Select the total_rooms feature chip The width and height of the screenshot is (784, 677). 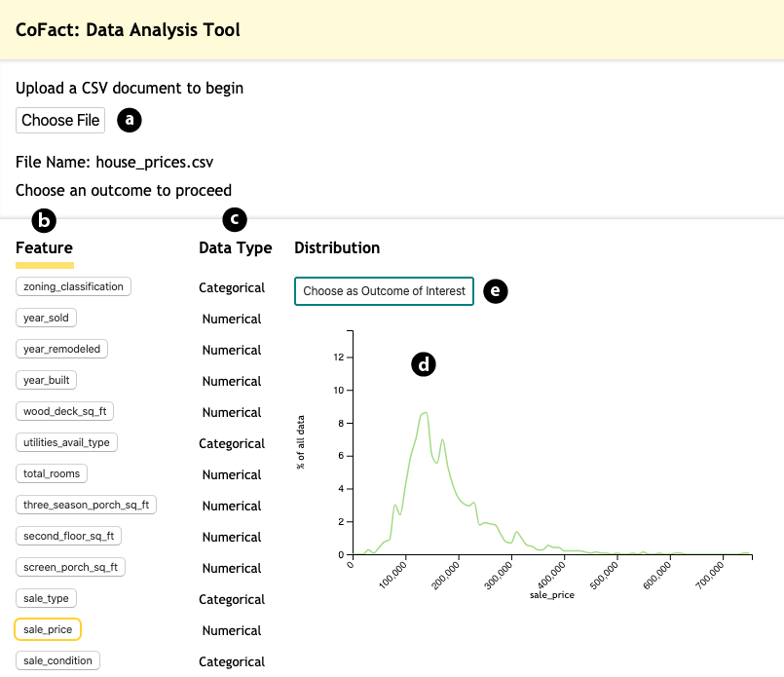pyautogui.click(x=52, y=473)
